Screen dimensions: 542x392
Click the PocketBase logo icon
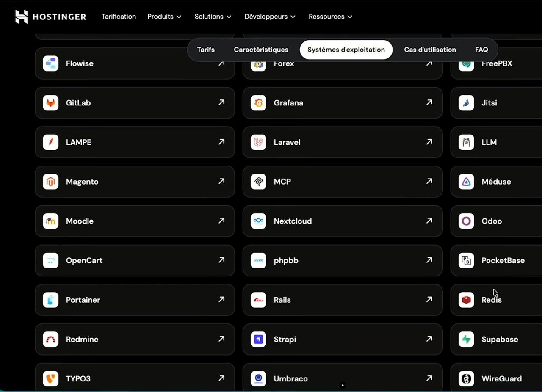coord(466,260)
